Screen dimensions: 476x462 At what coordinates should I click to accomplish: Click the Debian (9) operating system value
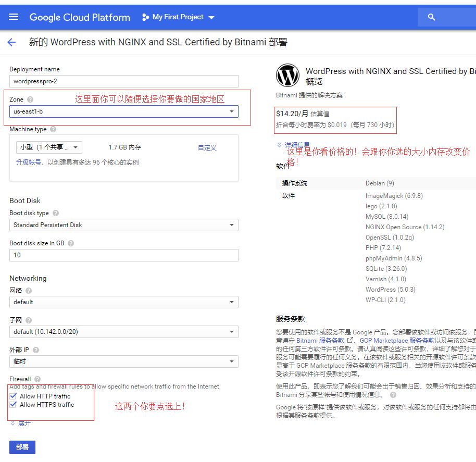point(380,183)
